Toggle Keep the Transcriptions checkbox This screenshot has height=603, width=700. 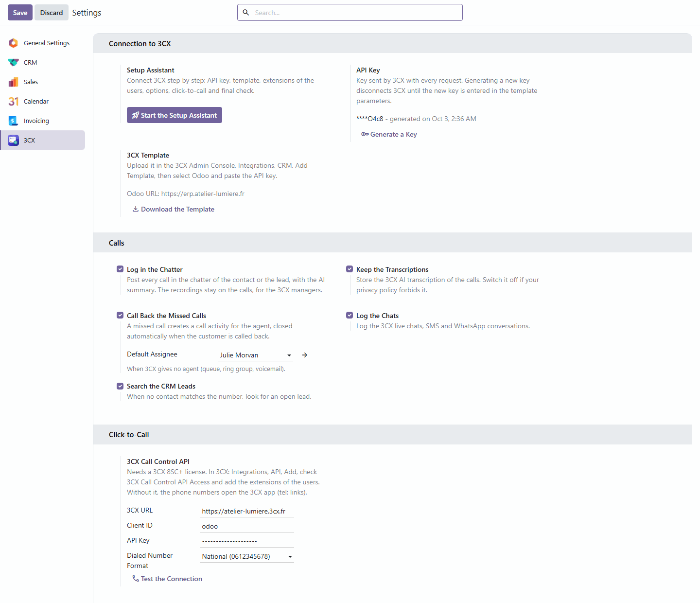point(350,269)
